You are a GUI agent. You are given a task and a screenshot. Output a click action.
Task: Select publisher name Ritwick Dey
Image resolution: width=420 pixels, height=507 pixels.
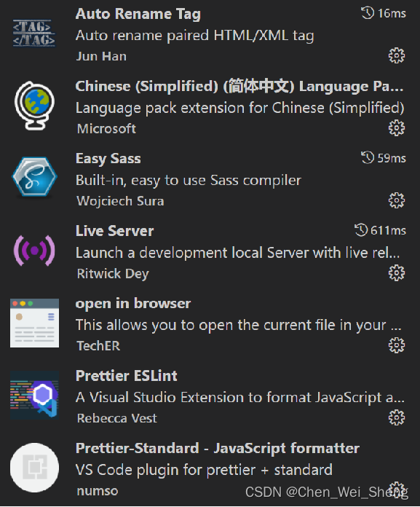point(113,274)
